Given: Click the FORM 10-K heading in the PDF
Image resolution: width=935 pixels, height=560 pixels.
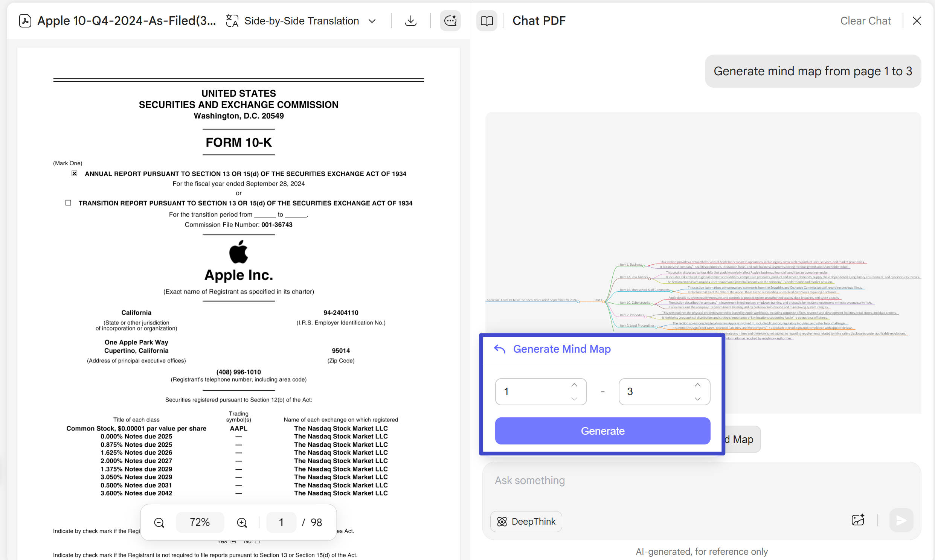Looking at the screenshot, I should [x=239, y=142].
